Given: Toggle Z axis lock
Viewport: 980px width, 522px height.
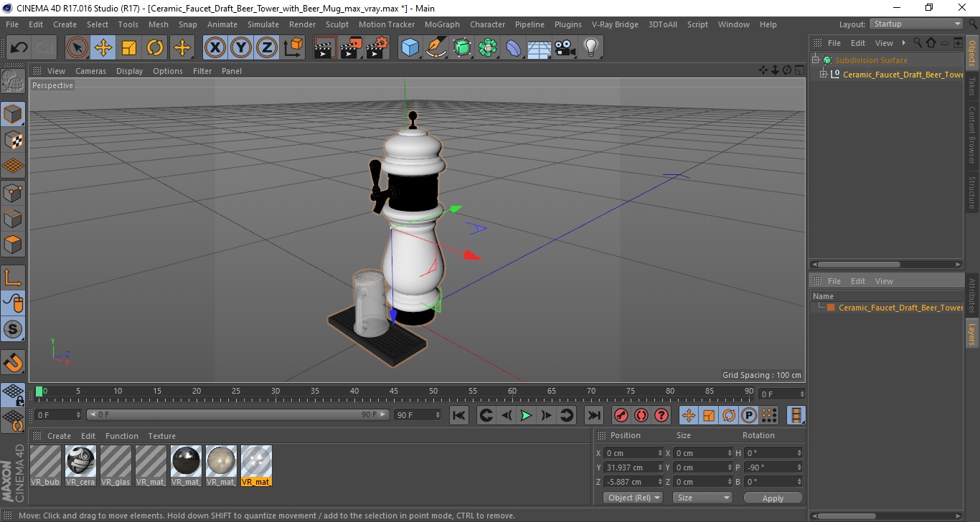Looking at the screenshot, I should click(267, 48).
